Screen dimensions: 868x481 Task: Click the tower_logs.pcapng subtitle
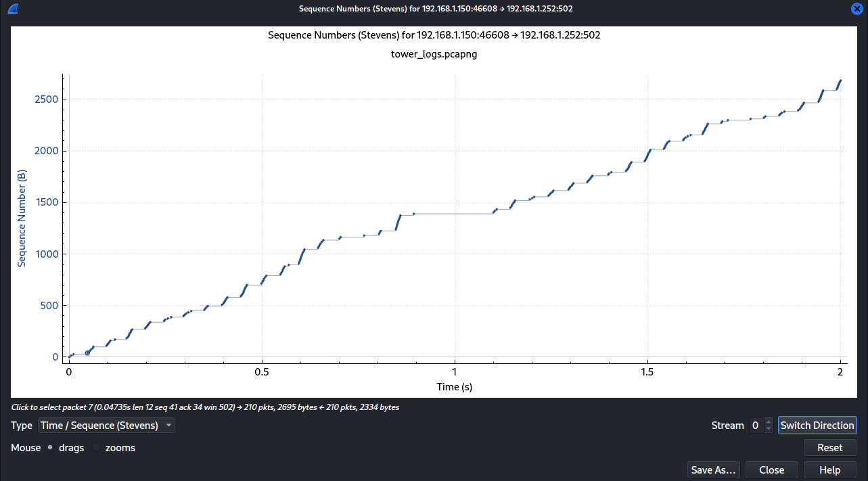click(x=434, y=55)
